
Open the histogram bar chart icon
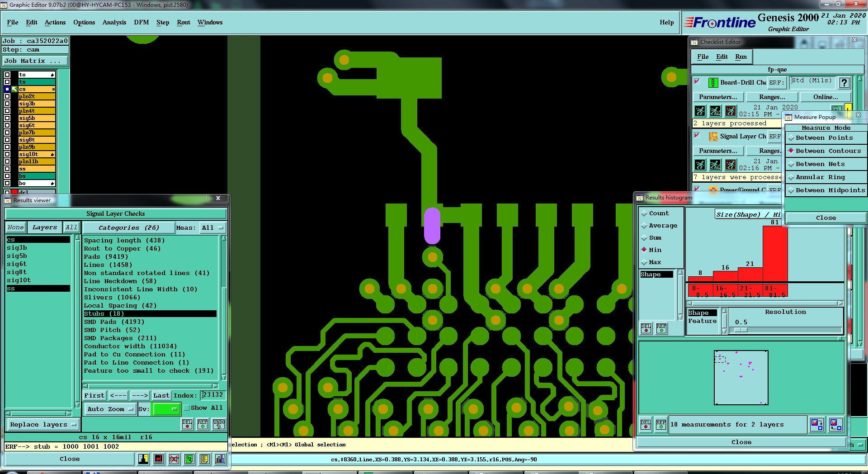220,459
